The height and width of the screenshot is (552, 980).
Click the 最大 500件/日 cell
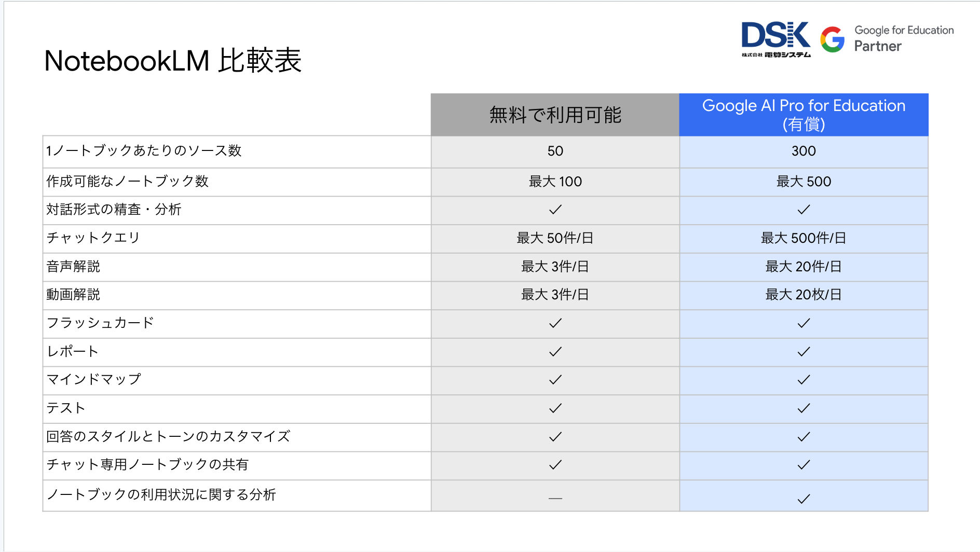pos(804,238)
